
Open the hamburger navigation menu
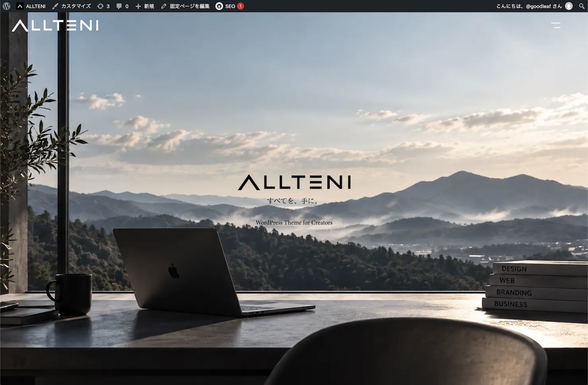556,25
